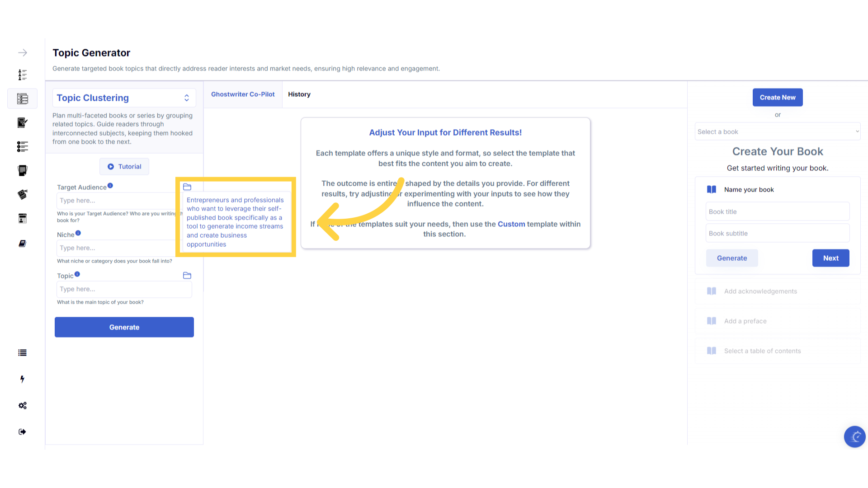Click the lightning bolt sidebar icon

tap(23, 379)
